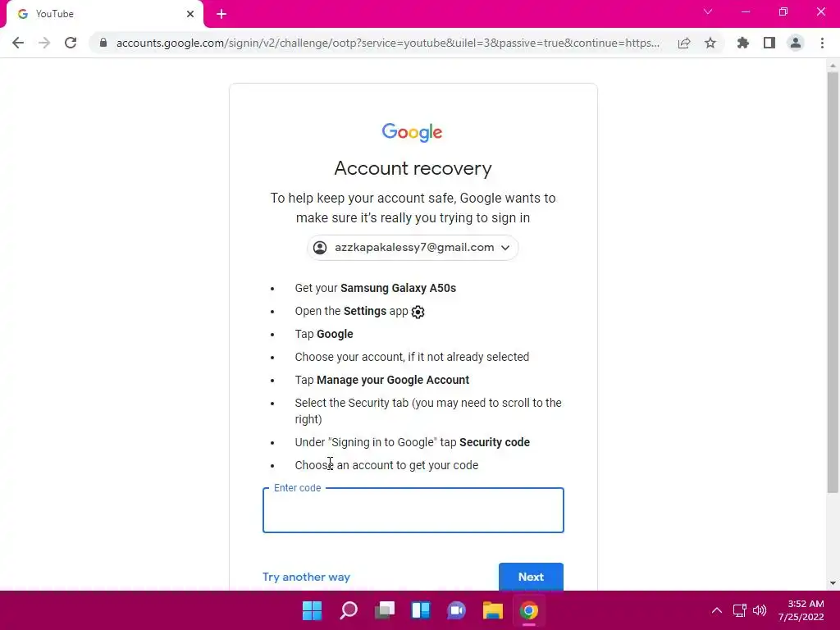Open File Explorer from the taskbar
Image resolution: width=840 pixels, height=630 pixels.
(492, 610)
